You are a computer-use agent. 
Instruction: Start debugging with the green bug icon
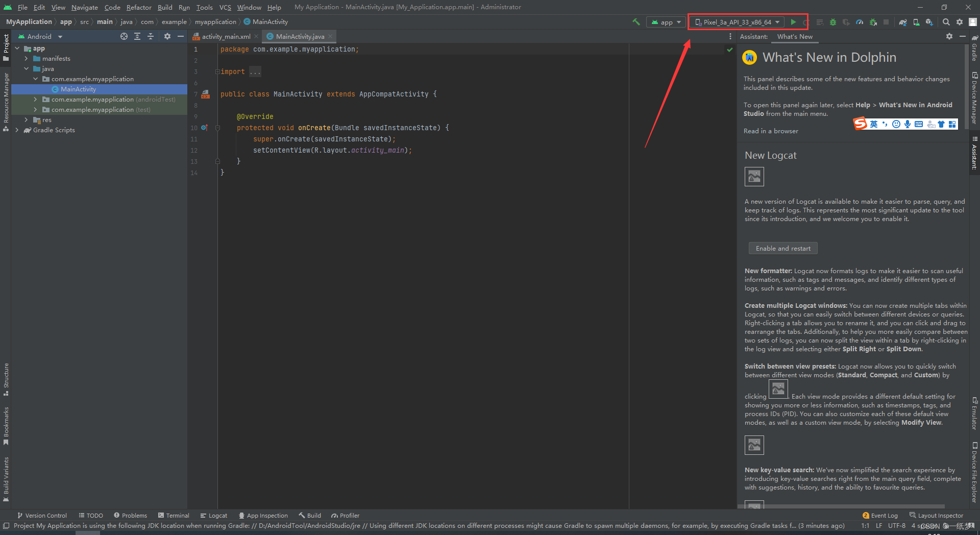point(833,22)
